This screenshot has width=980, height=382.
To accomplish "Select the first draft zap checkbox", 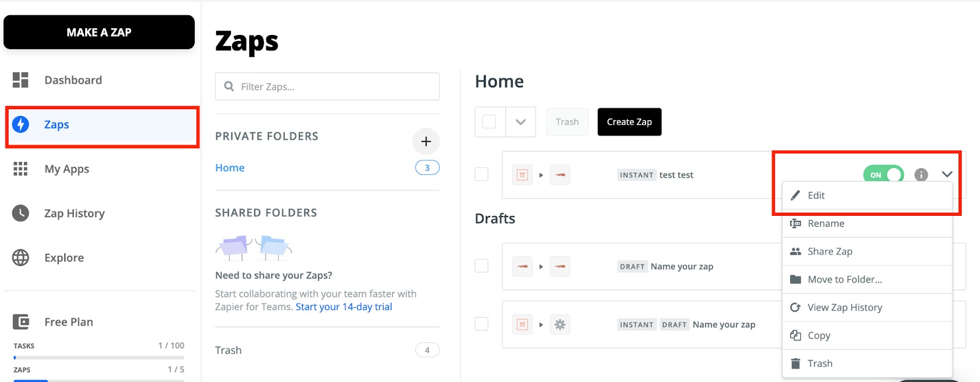I will pos(482,266).
